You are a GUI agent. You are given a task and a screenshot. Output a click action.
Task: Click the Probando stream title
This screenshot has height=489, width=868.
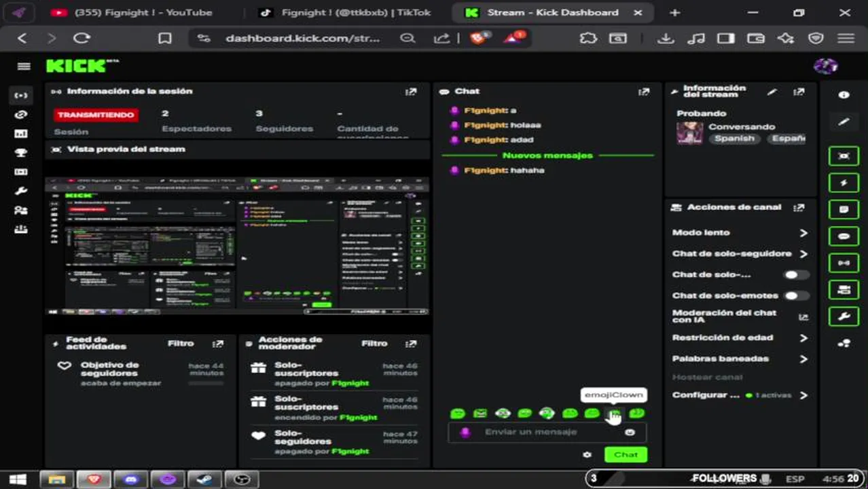[x=702, y=113]
